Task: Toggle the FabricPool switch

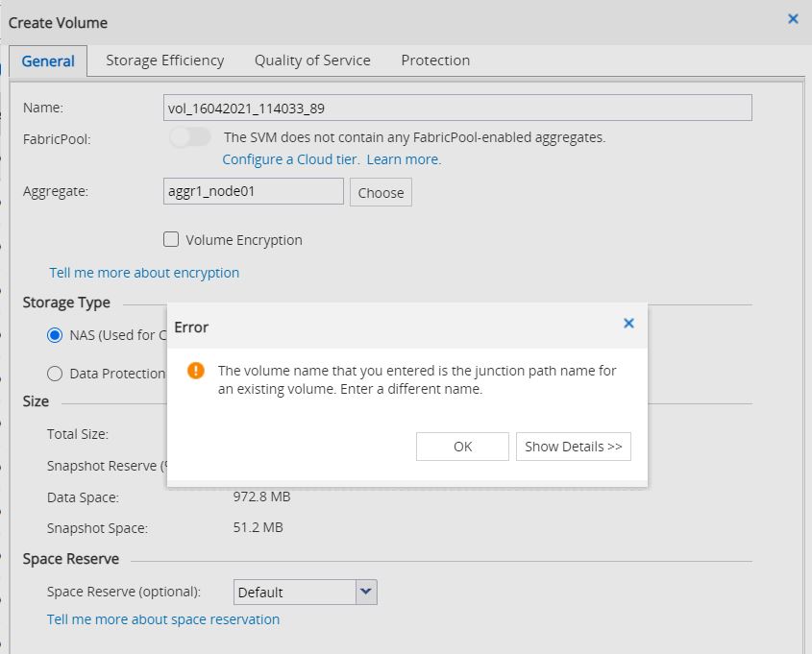Action: tap(189, 137)
